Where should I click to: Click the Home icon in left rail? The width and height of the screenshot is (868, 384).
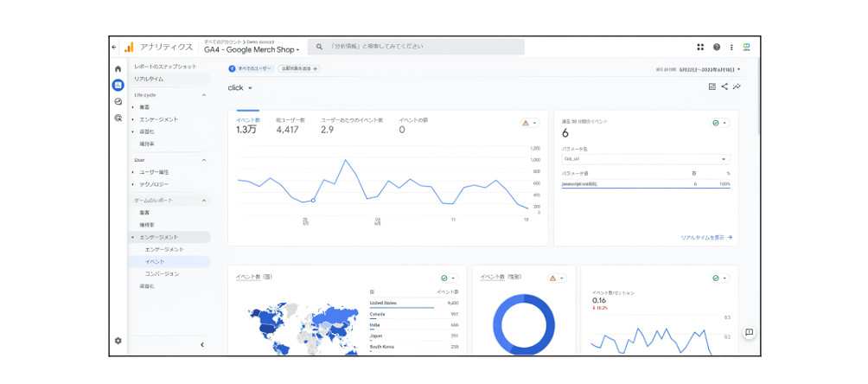point(118,69)
